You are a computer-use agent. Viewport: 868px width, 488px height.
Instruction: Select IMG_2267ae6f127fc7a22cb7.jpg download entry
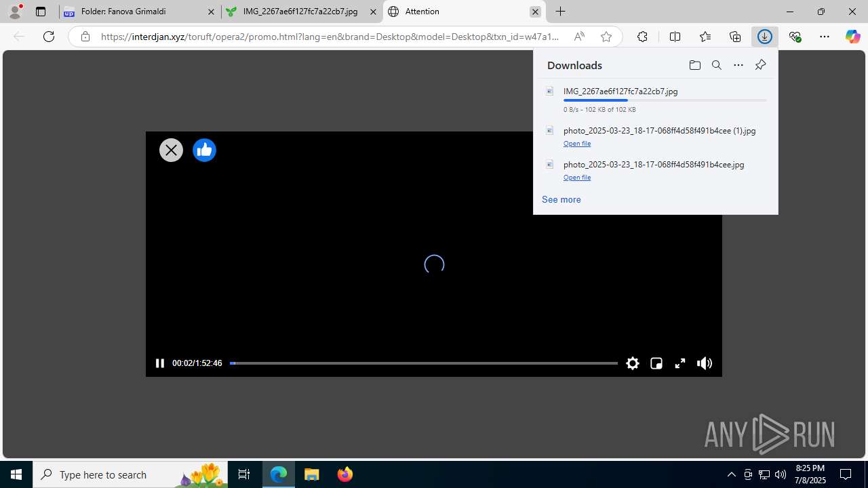pos(656,99)
